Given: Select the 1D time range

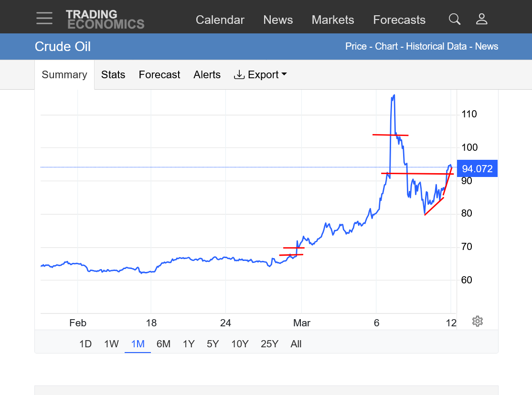Looking at the screenshot, I should click(x=85, y=344).
